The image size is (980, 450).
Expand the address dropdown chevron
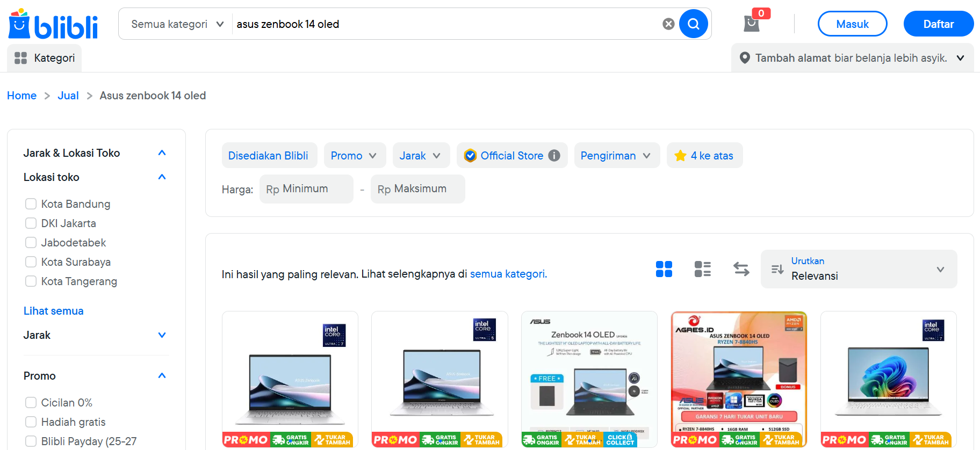(x=960, y=58)
